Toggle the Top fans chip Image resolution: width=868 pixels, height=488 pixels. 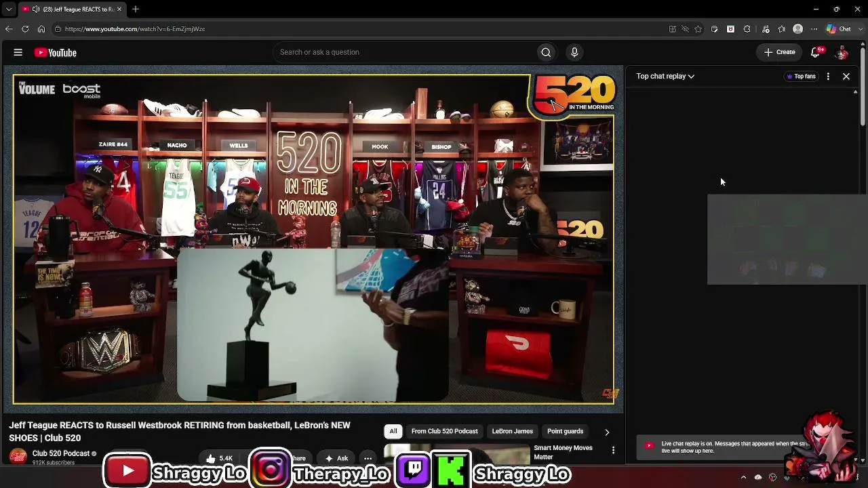tap(801, 77)
